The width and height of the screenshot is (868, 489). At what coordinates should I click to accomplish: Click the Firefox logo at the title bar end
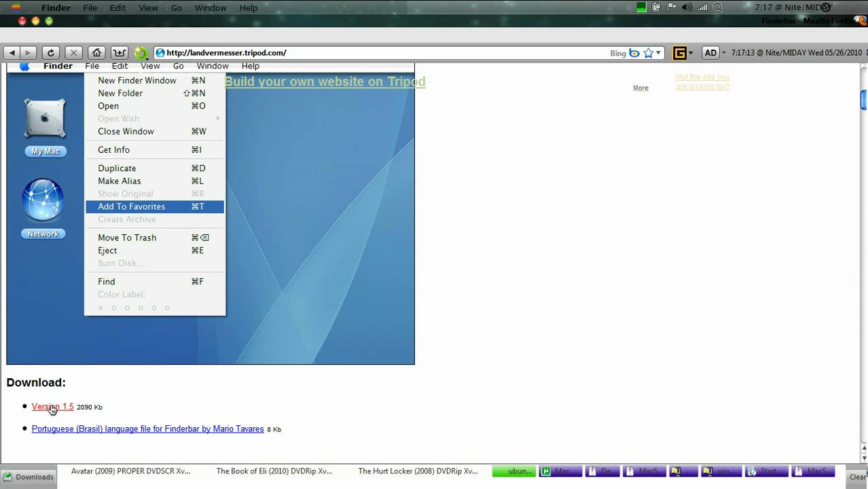point(863,20)
